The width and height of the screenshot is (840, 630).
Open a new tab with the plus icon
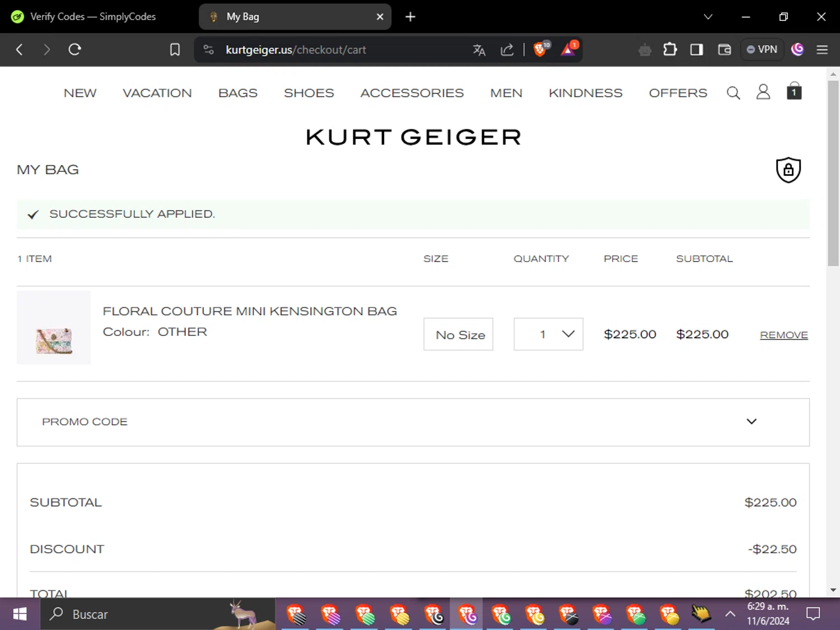[410, 17]
